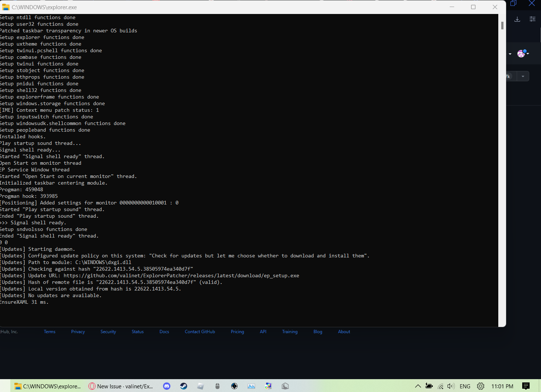Open Roblox from the taskbar
The height and width of the screenshot is (392, 541).
point(201,386)
